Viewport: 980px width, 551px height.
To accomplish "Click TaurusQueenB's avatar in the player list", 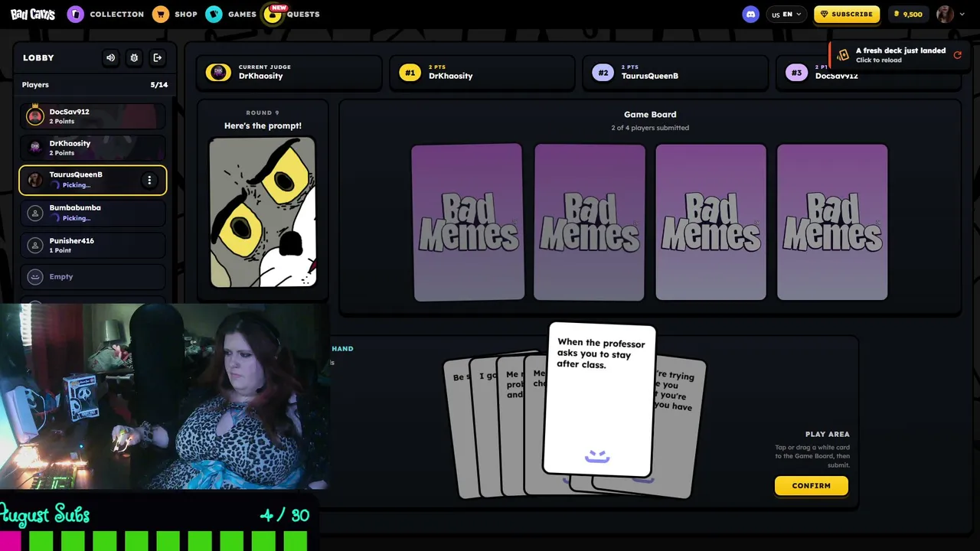I will (x=34, y=180).
